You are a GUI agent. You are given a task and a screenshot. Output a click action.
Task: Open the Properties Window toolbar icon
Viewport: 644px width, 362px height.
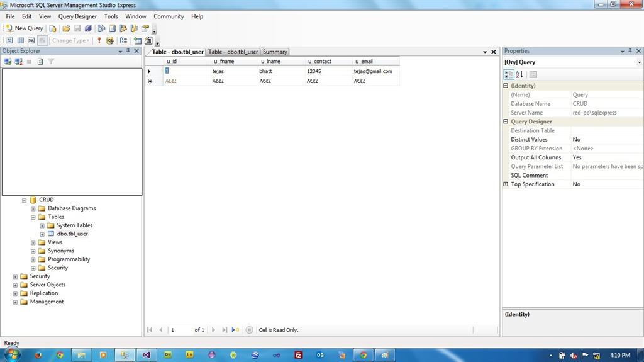145,28
